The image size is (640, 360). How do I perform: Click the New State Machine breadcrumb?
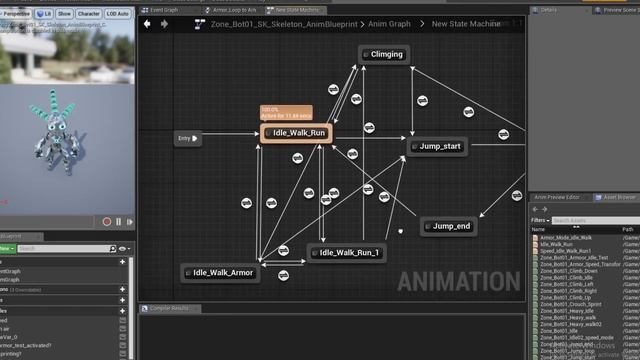pos(466,24)
